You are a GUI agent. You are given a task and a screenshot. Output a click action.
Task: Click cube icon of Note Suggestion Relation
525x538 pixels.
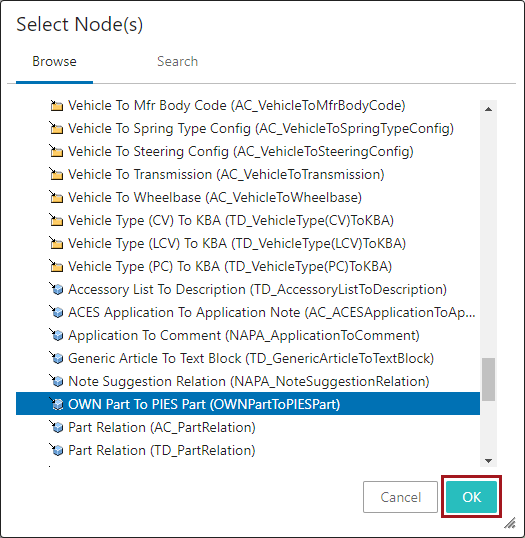pos(57,382)
